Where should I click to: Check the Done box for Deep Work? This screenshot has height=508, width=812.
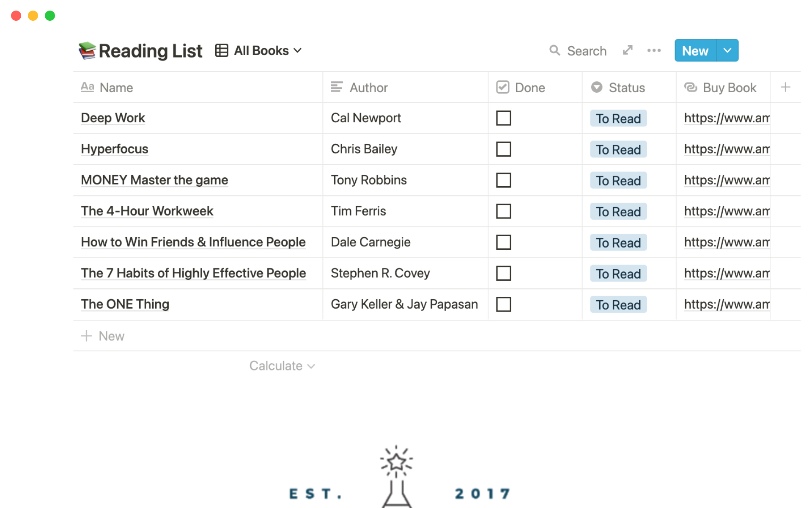[x=503, y=118]
